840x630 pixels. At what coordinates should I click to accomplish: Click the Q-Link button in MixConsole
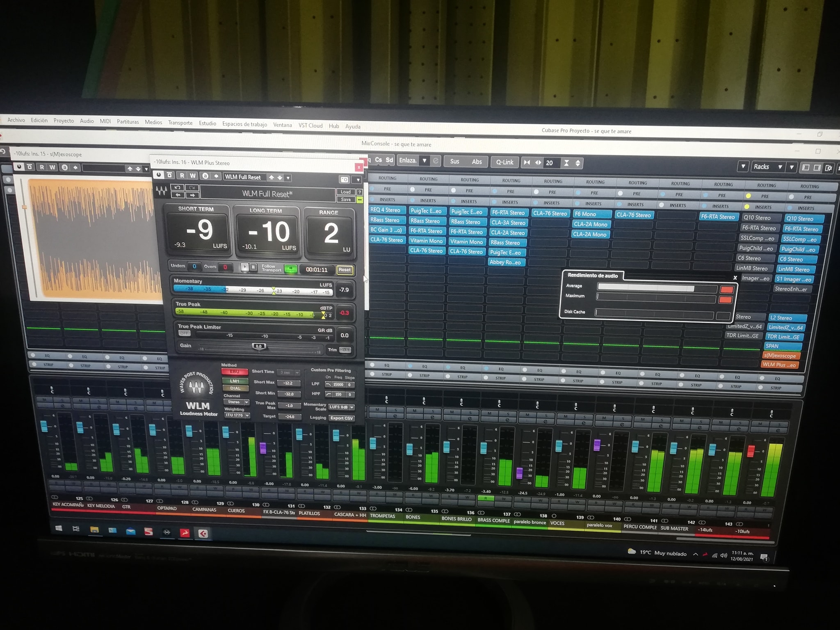tap(504, 162)
